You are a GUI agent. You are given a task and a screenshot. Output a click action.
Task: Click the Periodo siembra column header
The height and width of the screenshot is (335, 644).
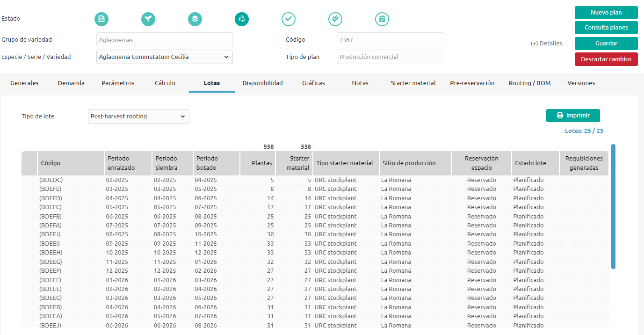[x=173, y=163]
